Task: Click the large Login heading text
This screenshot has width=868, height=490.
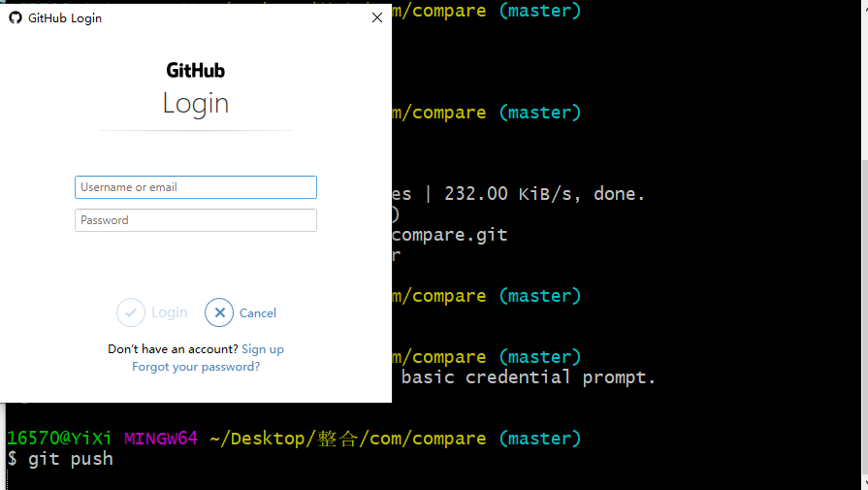Action: 195,103
